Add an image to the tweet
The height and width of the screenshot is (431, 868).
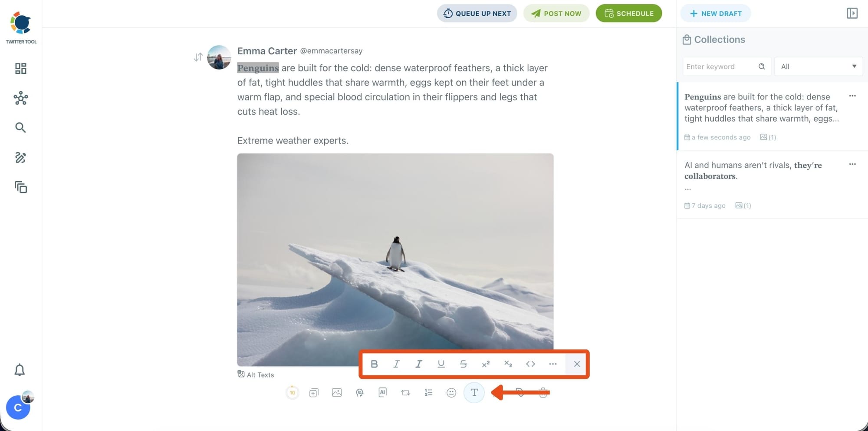[337, 393]
